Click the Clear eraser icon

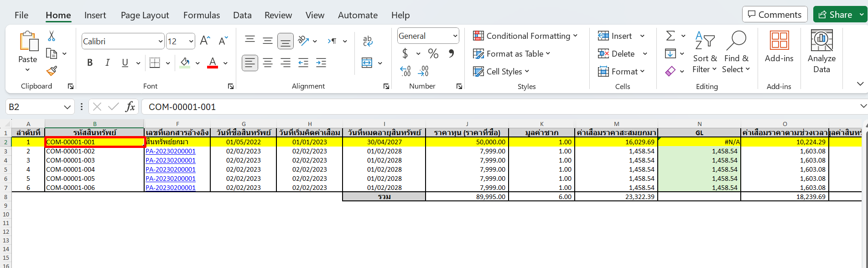click(x=670, y=71)
